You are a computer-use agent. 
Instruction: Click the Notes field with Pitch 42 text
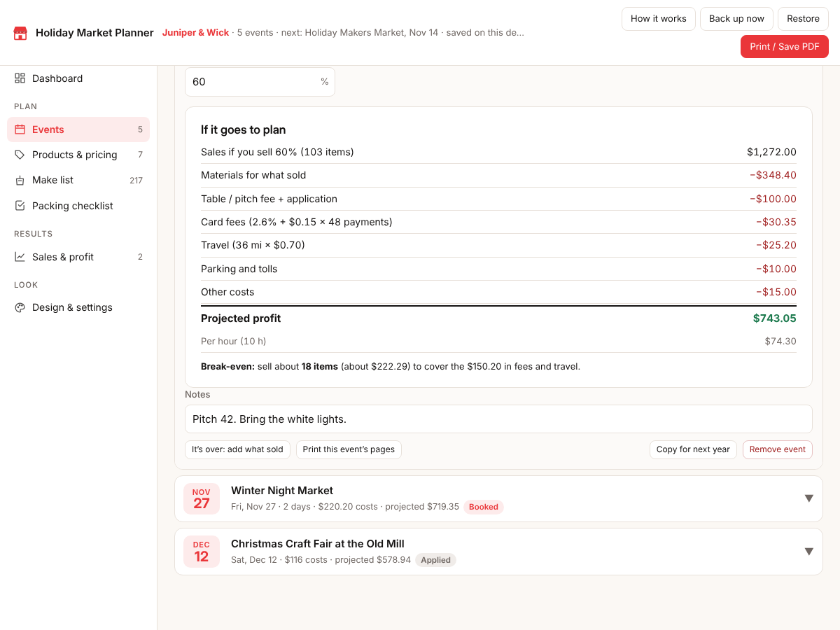pos(498,419)
